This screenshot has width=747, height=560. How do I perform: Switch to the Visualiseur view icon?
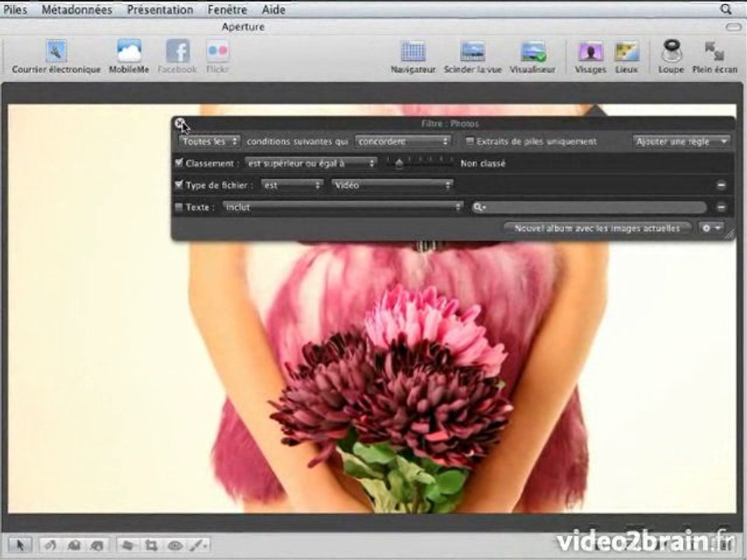(x=533, y=51)
